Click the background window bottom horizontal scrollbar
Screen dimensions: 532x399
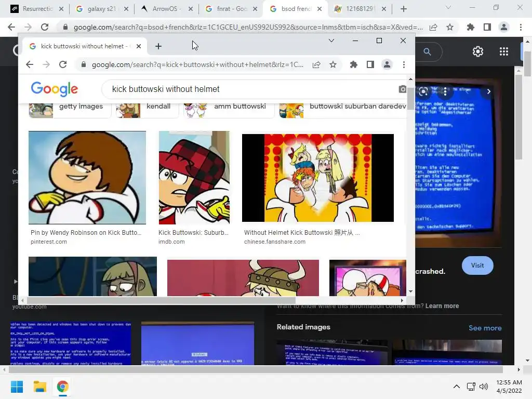[256, 369]
